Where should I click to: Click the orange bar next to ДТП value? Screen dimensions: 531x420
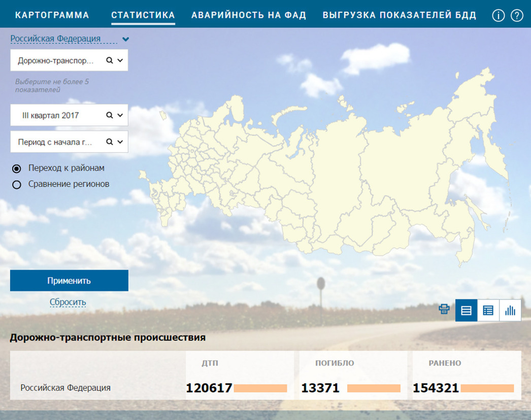260,389
